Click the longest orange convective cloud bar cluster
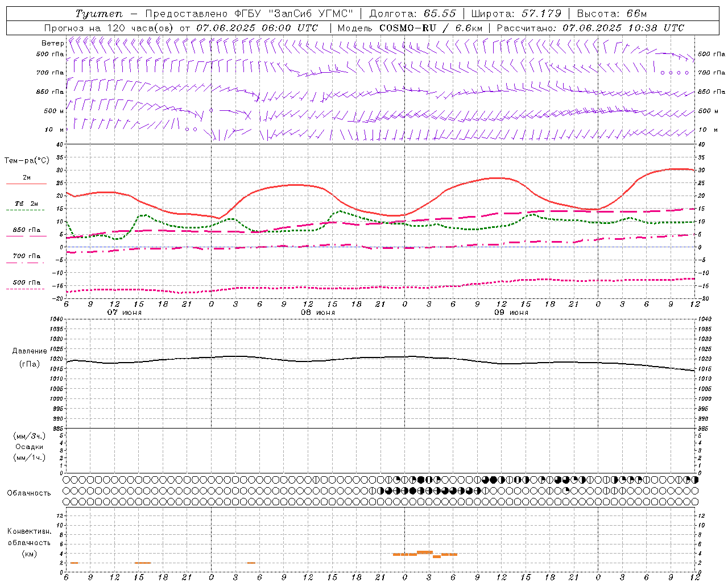The image size is (728, 582). 425,554
